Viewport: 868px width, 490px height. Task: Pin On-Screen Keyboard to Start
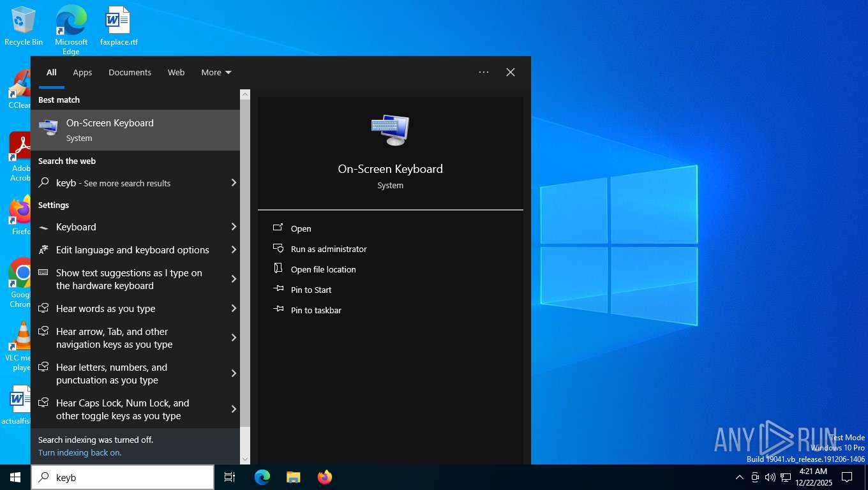pos(311,290)
